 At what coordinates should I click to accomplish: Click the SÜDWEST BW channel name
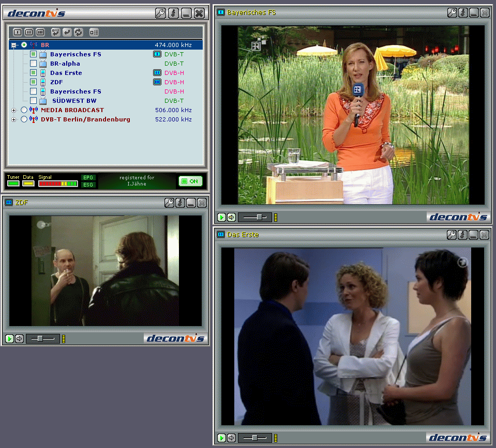click(74, 101)
